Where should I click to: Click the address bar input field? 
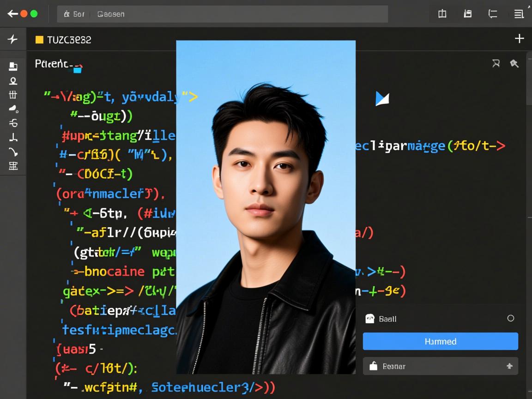click(222, 14)
